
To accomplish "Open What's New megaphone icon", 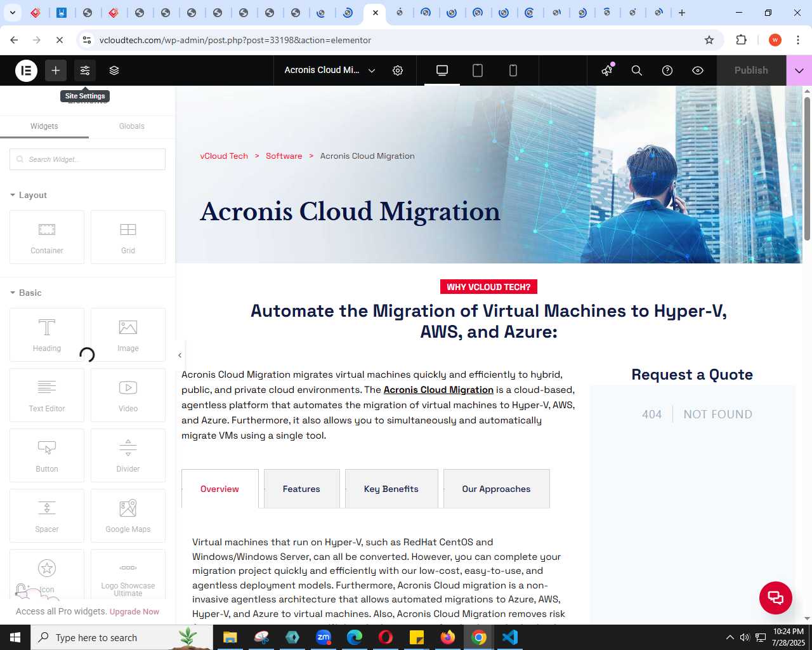I will (x=607, y=70).
